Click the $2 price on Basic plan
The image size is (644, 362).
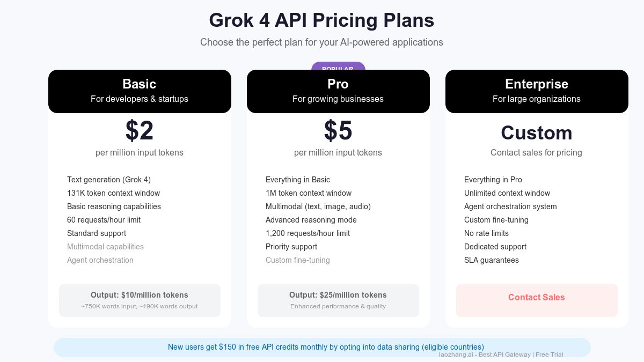(x=140, y=130)
